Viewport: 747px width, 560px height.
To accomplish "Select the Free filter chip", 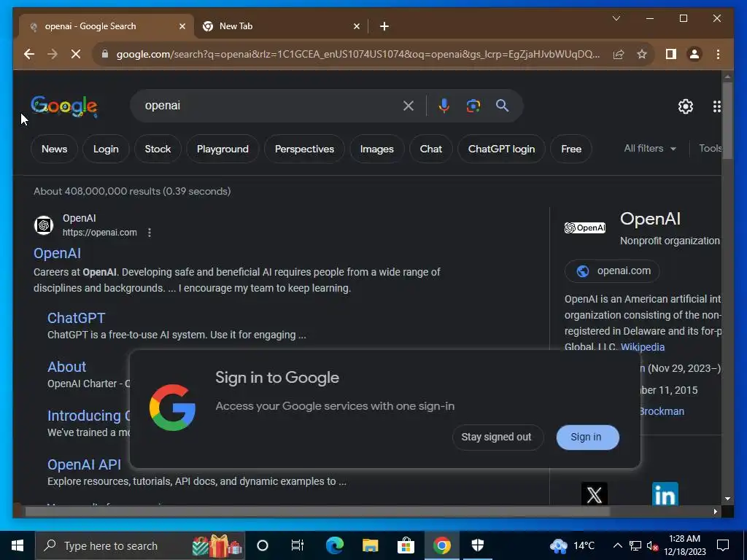I will point(571,149).
